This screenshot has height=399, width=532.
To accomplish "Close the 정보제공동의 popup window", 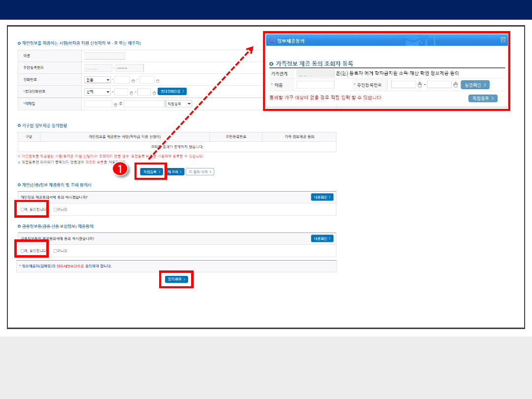I will pyautogui.click(x=503, y=40).
